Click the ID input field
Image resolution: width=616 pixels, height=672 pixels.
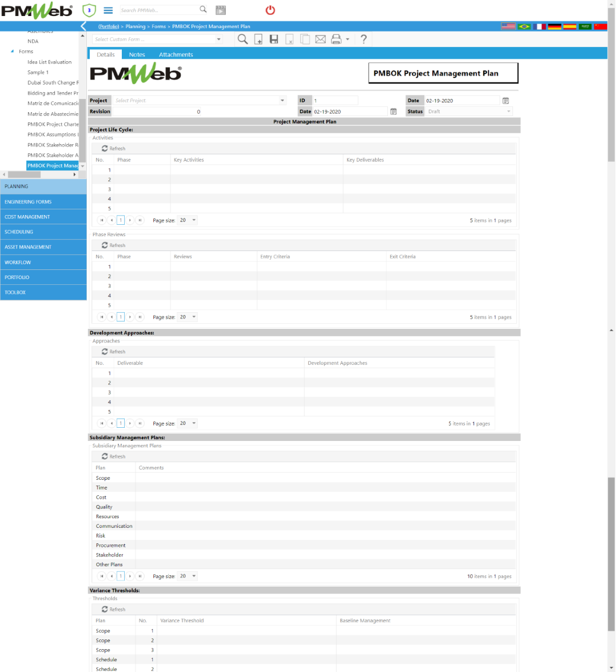coord(335,101)
